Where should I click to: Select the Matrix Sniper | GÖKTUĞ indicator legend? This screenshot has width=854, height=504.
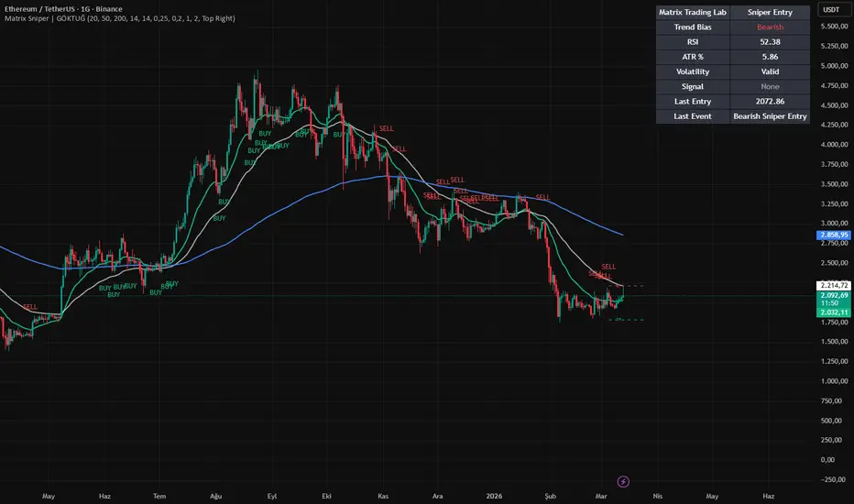(x=120, y=18)
